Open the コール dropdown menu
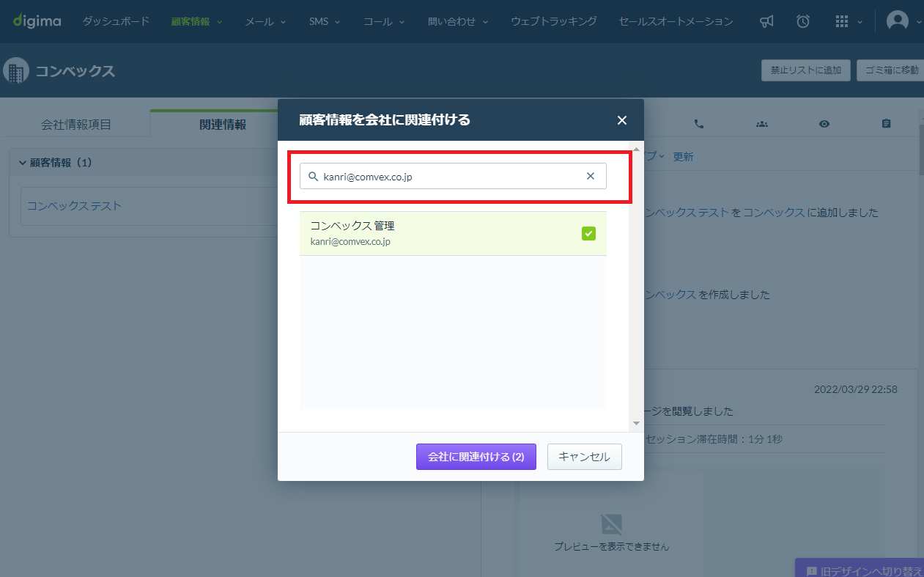This screenshot has height=577, width=924. point(385,21)
